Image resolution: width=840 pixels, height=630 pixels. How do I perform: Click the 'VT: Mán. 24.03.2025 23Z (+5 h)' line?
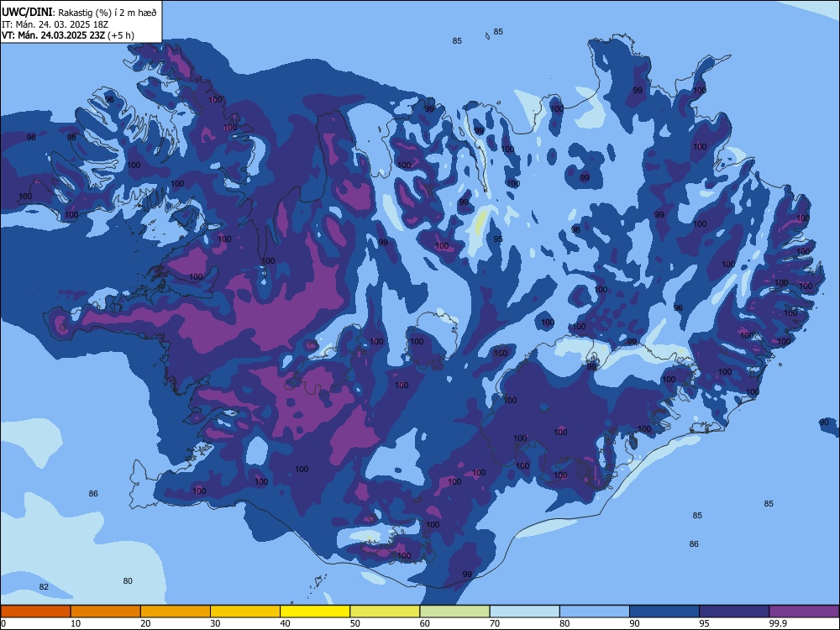pos(68,35)
